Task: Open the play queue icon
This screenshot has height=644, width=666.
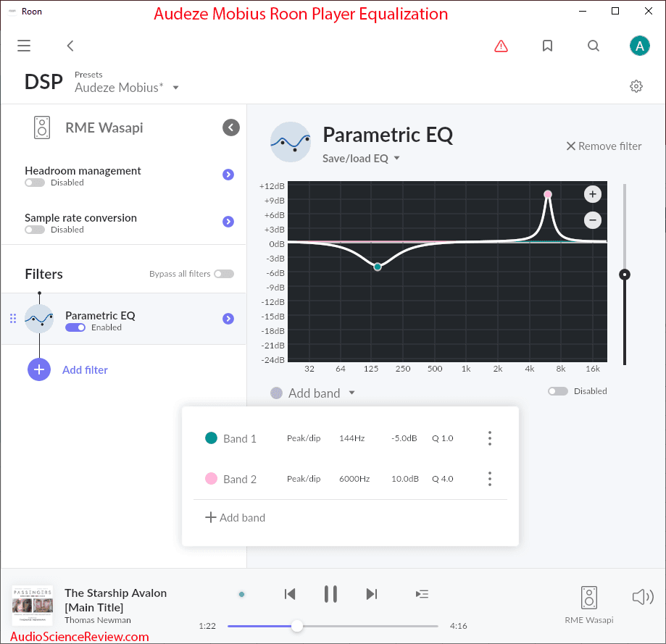Action: tap(422, 594)
